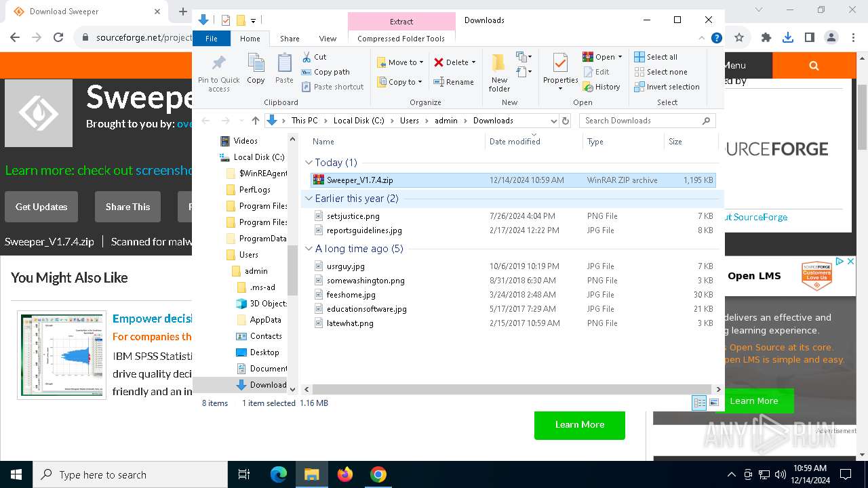Click Share This button on SourceForge
The image size is (868, 488).
pos(127,207)
